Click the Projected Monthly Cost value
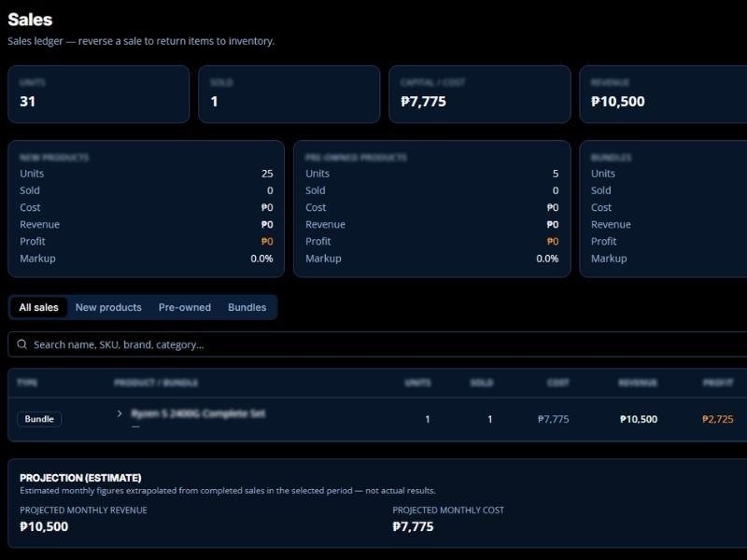747x560 pixels. point(413,526)
